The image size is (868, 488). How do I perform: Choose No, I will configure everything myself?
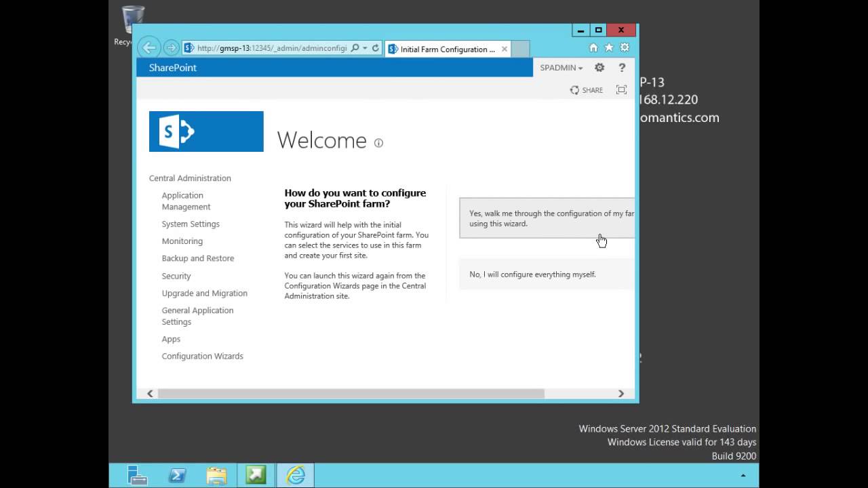pos(547,274)
